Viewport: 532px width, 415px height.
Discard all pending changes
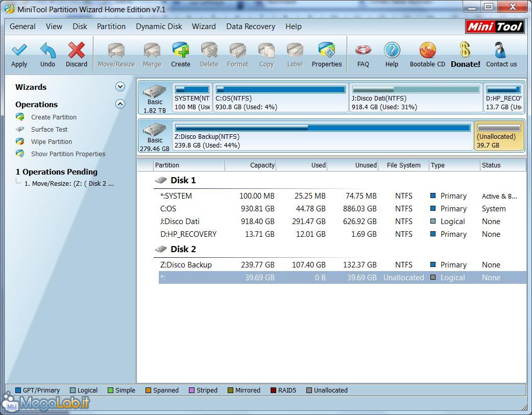click(77, 55)
